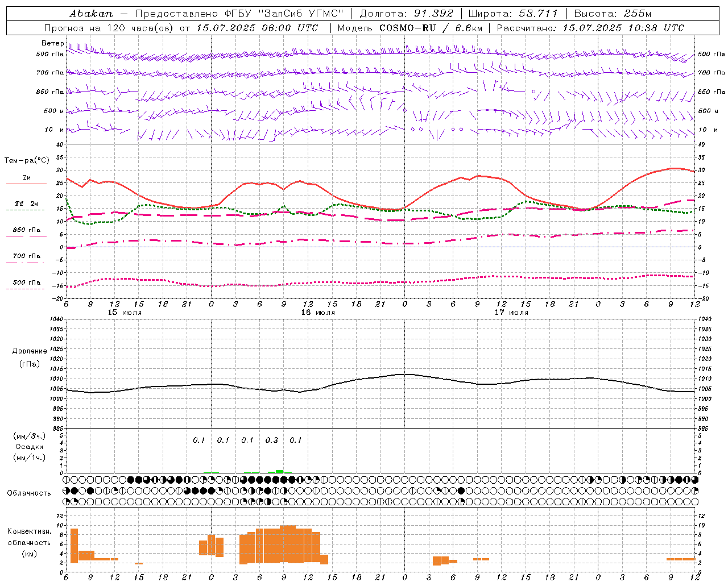Click the "Облачность" cloud cover label

29,493
